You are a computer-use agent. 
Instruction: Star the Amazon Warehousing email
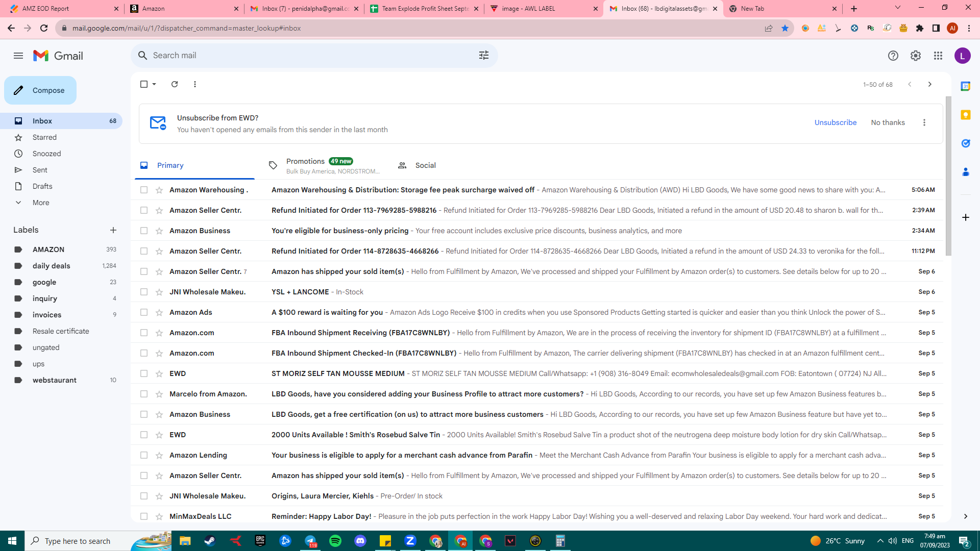click(x=159, y=190)
